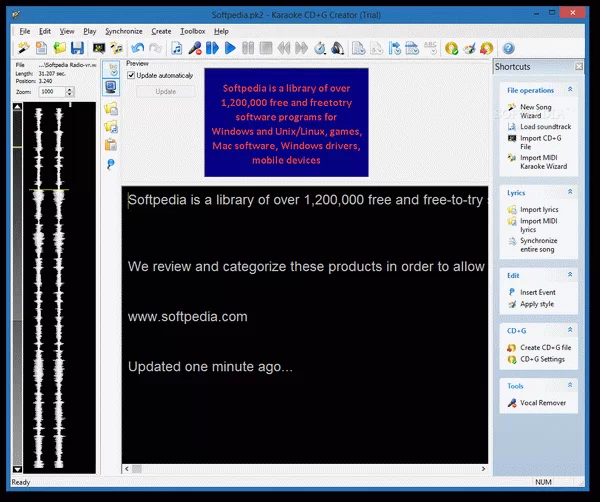Click the blue arrow line-sync toolbar icon
Viewport: 600px width, 502px height.
(395, 48)
